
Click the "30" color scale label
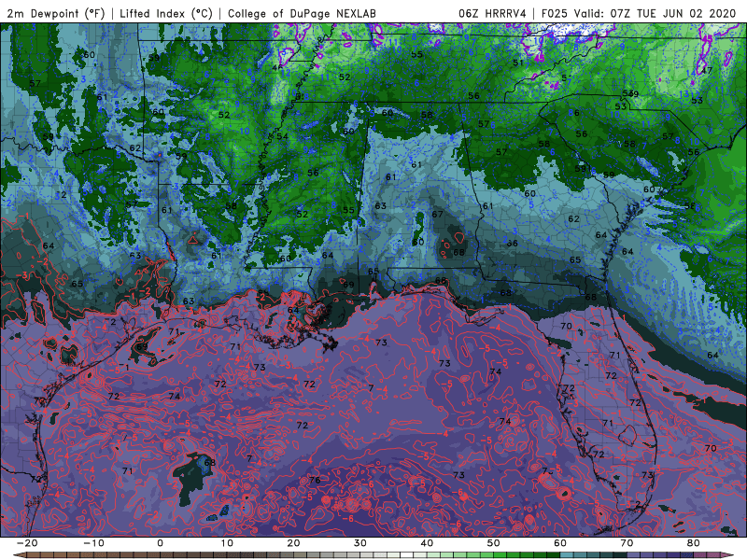360,543
